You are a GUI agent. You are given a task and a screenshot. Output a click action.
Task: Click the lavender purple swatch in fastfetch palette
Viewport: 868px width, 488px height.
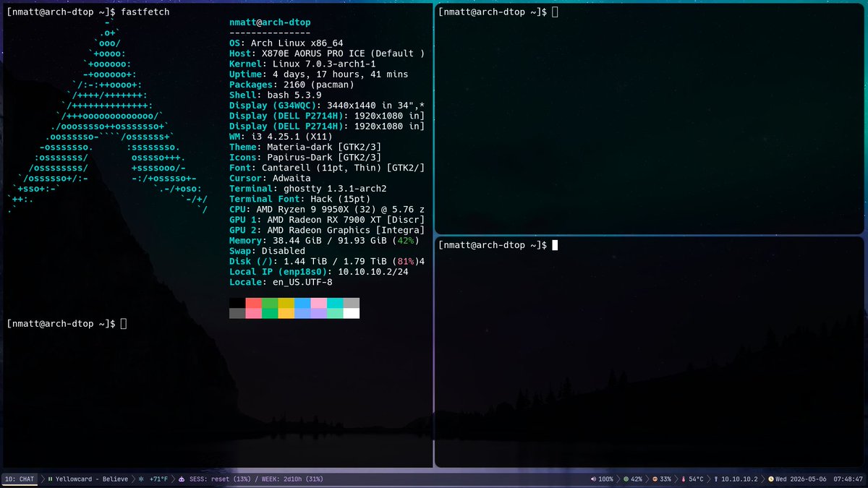click(x=319, y=313)
